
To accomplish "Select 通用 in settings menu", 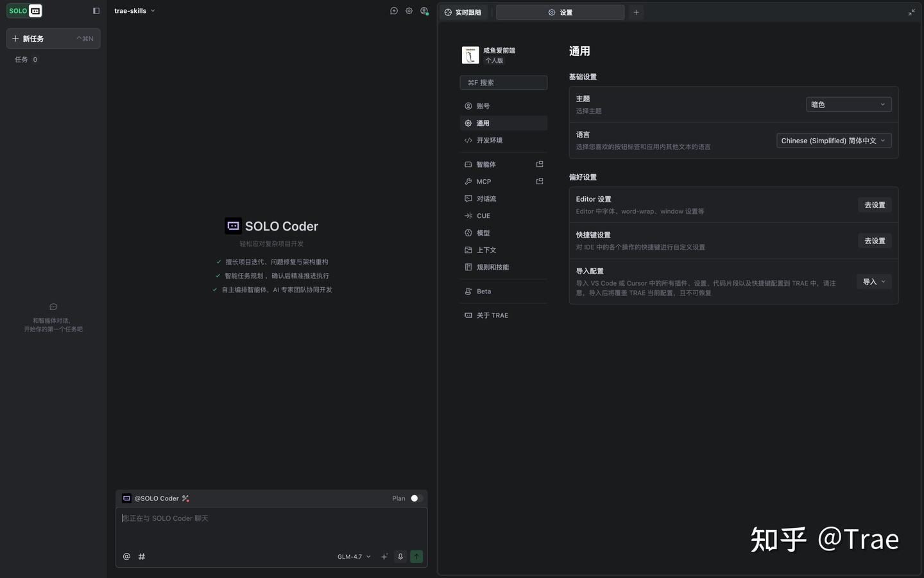I will click(x=504, y=123).
